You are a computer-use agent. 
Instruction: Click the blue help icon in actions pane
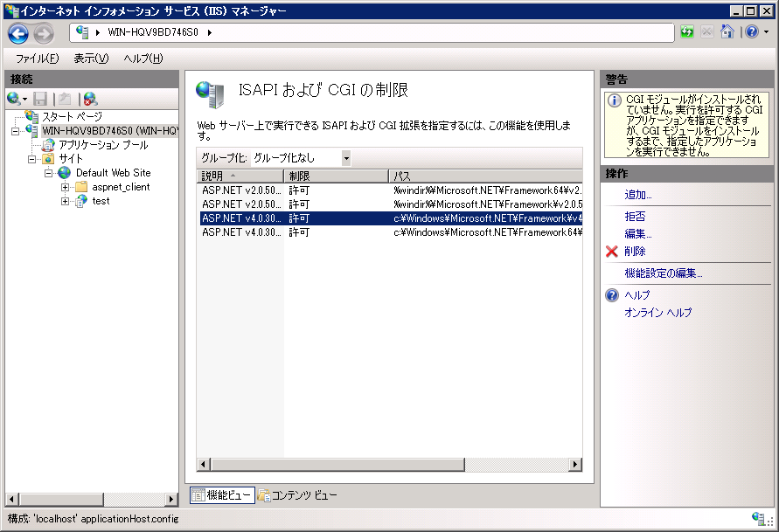pyautogui.click(x=612, y=295)
